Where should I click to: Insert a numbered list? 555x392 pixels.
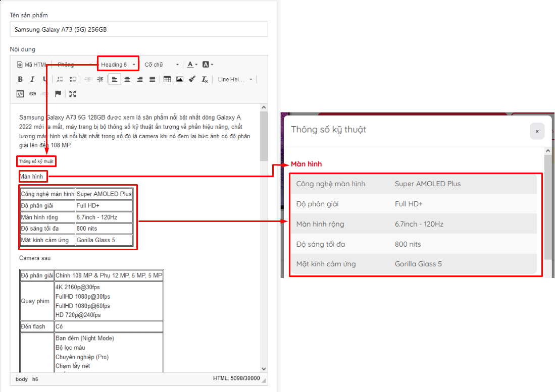[60, 79]
